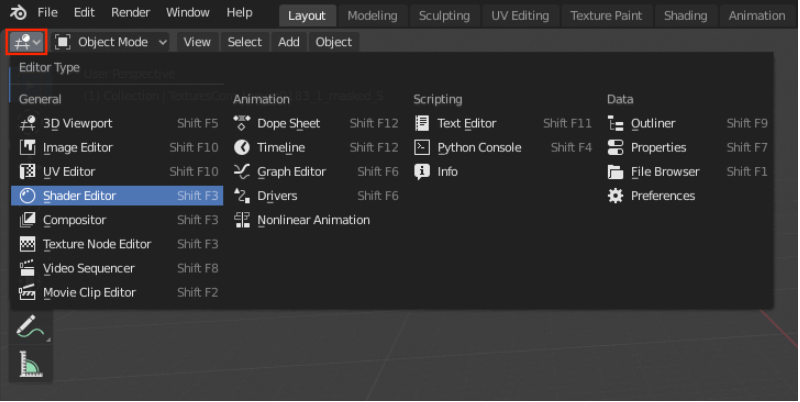Click the Image Editor icon

click(x=28, y=147)
